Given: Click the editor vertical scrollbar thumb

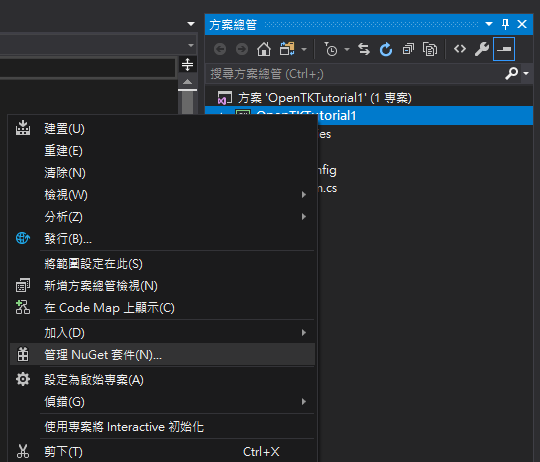Looking at the screenshot, I should tap(187, 102).
